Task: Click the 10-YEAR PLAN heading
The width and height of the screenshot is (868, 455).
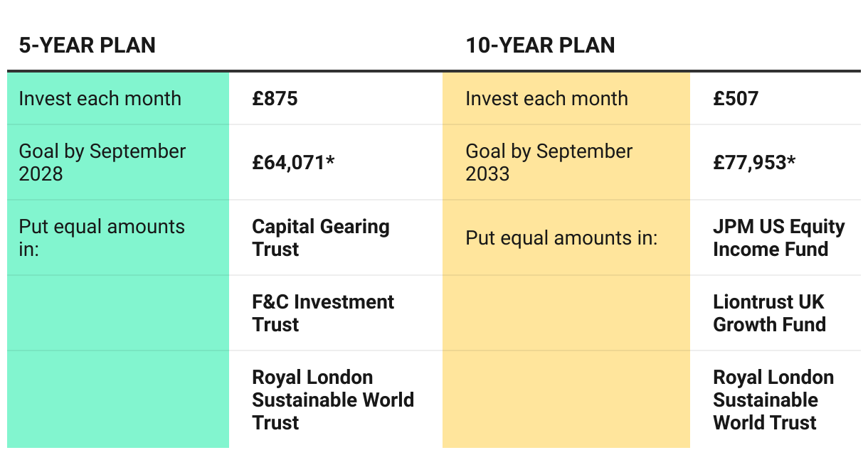Action: click(x=540, y=45)
